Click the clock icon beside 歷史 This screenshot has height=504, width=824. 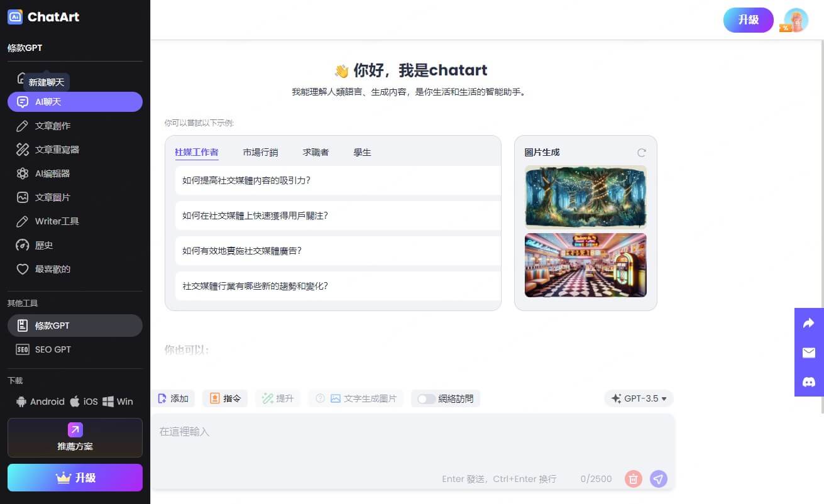coord(23,245)
